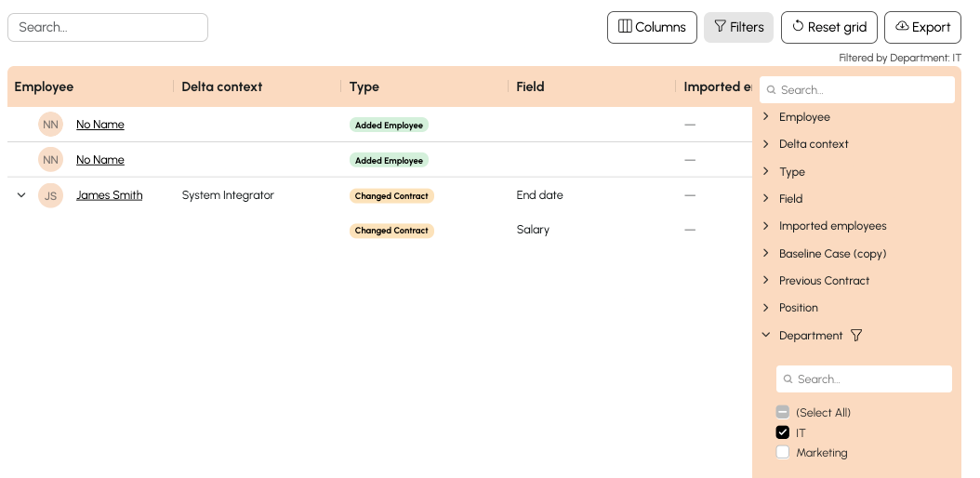Expand the Employee filter section

766,117
